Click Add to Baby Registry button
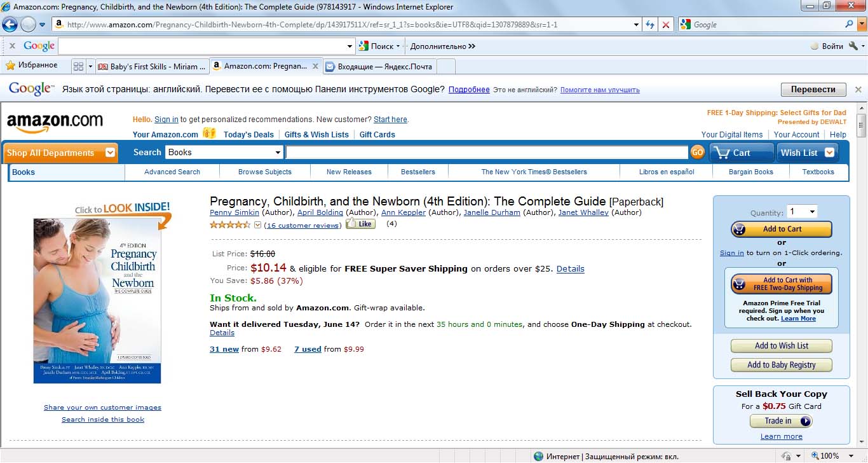The image size is (868, 463). [x=782, y=365]
